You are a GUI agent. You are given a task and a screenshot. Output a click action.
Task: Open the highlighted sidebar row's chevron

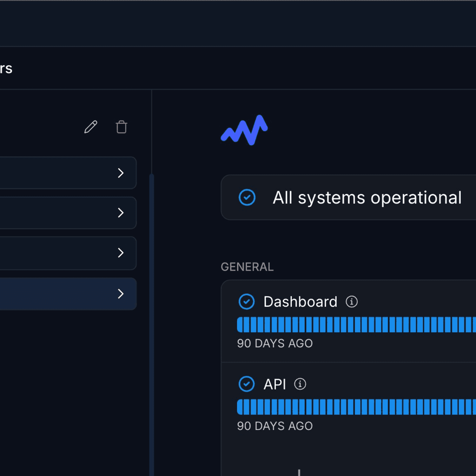pos(121,294)
